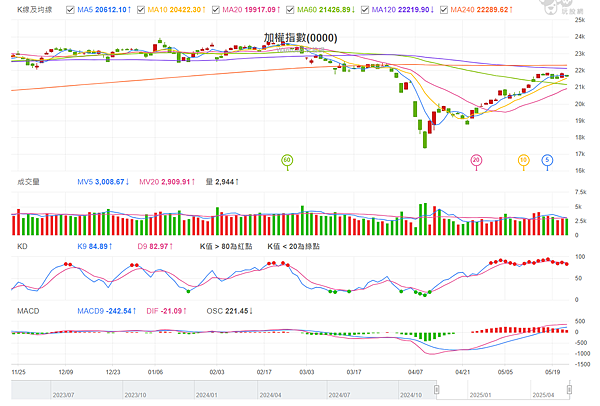Click the MA240 value 22289.62
The image size is (600, 406).
coord(492,10)
